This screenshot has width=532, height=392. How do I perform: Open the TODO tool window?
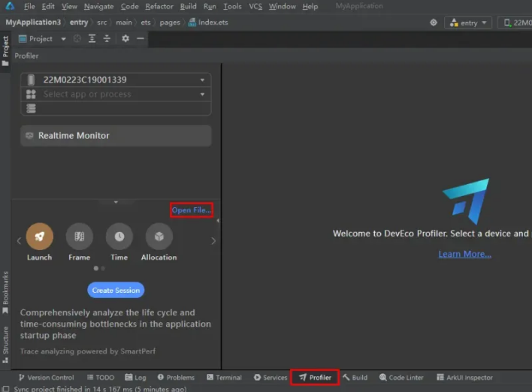[x=101, y=378]
